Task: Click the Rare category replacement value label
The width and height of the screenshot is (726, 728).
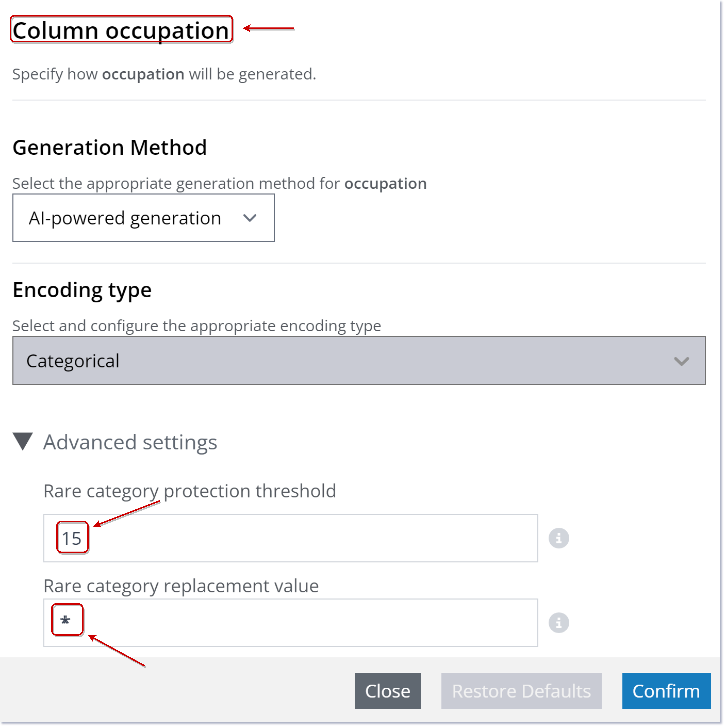Action: 181,586
